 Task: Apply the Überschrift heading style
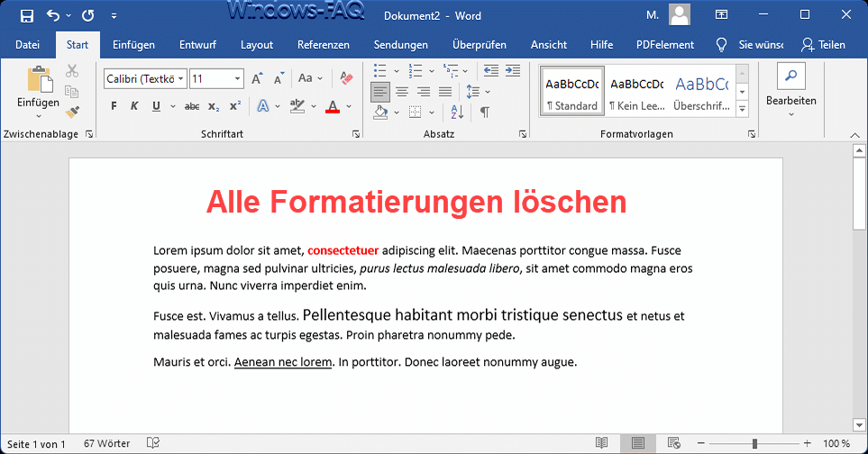pos(701,92)
